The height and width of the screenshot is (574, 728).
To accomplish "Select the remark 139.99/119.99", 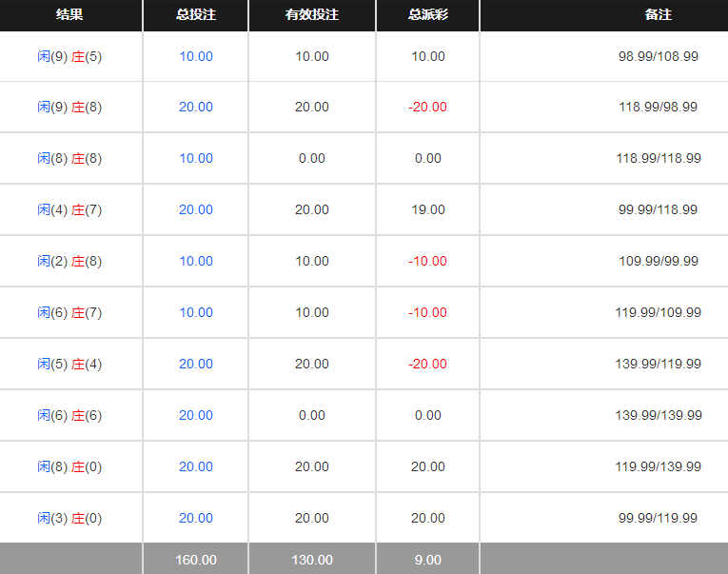I will pyautogui.click(x=659, y=364).
